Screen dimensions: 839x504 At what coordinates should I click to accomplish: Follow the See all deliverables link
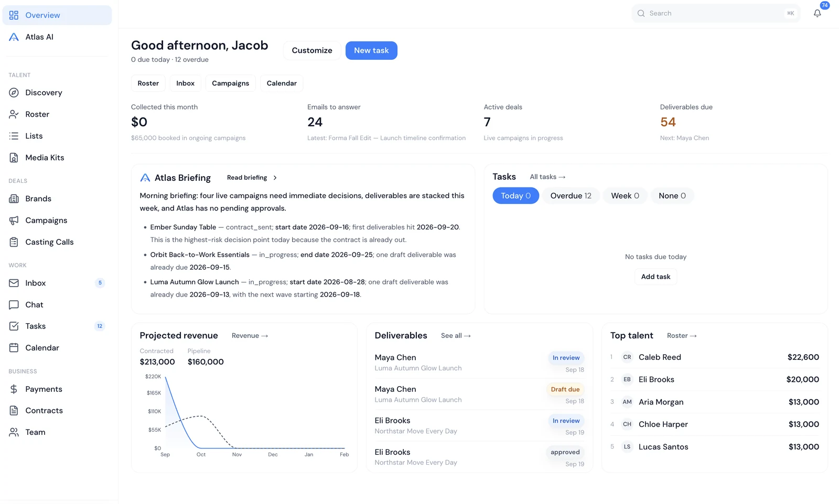456,336
